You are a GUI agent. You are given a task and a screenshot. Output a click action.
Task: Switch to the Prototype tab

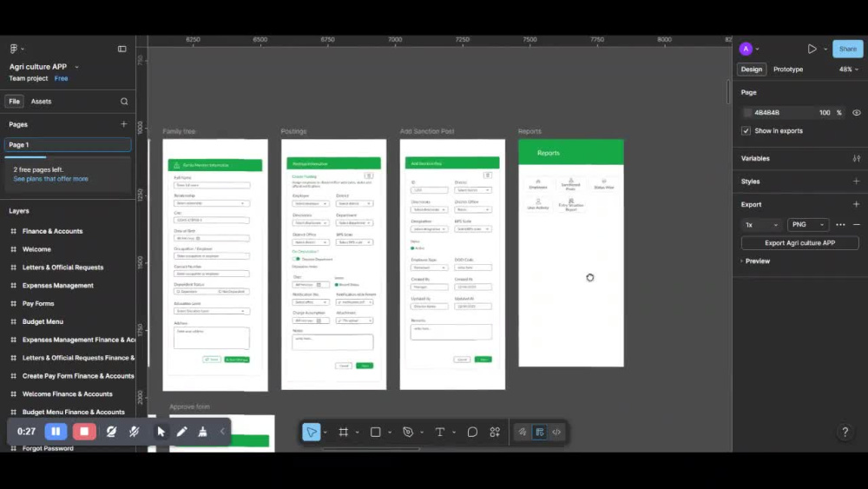788,69
